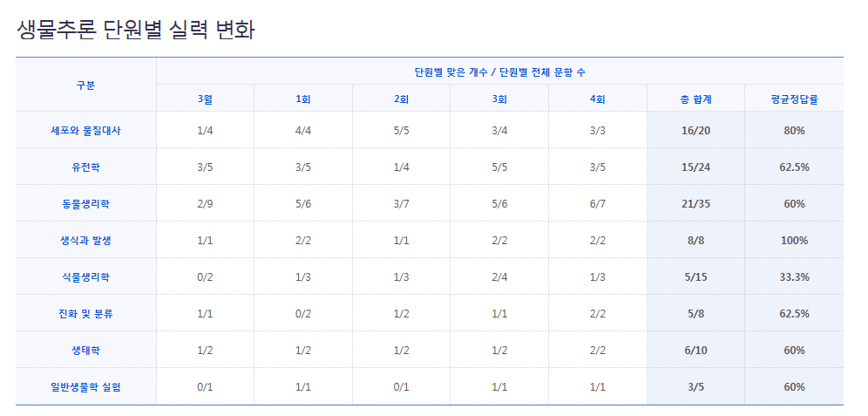Select the 33.3% accuracy cell
This screenshot has height=416, width=868.
(x=793, y=276)
